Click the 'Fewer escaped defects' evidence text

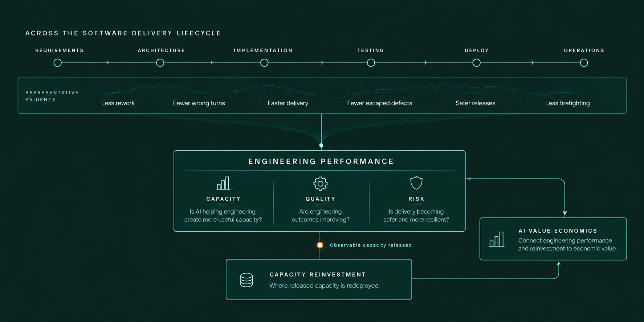click(x=379, y=103)
